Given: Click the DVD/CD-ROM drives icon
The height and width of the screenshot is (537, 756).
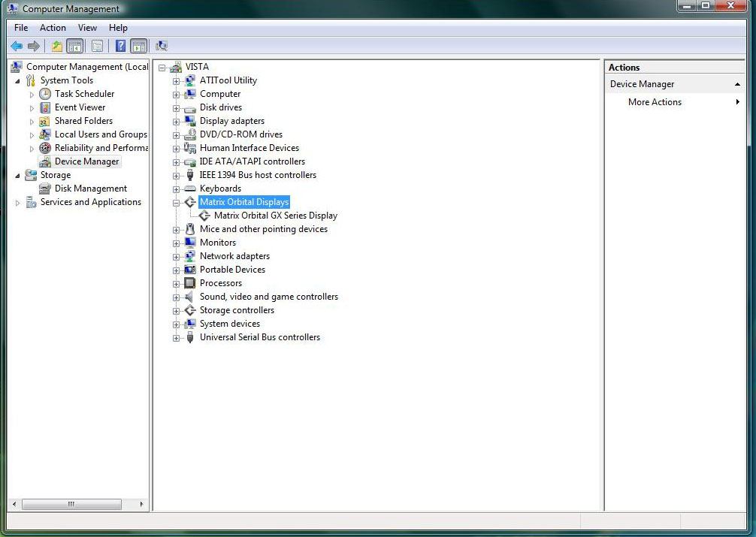Looking at the screenshot, I should tap(190, 134).
